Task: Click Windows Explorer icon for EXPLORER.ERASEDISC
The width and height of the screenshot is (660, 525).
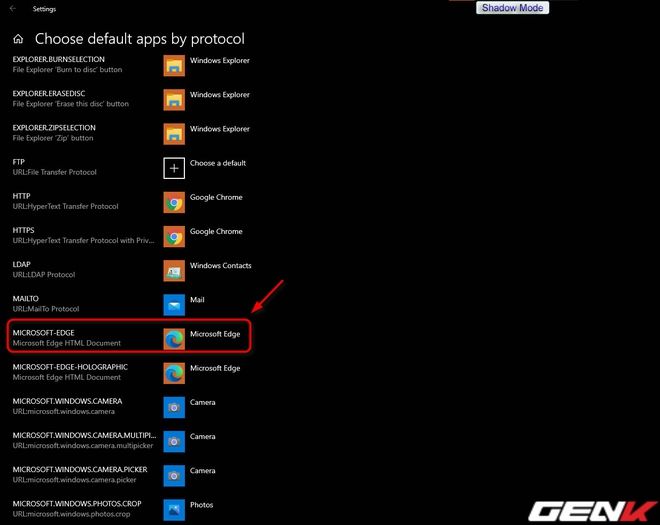Action: (x=174, y=100)
